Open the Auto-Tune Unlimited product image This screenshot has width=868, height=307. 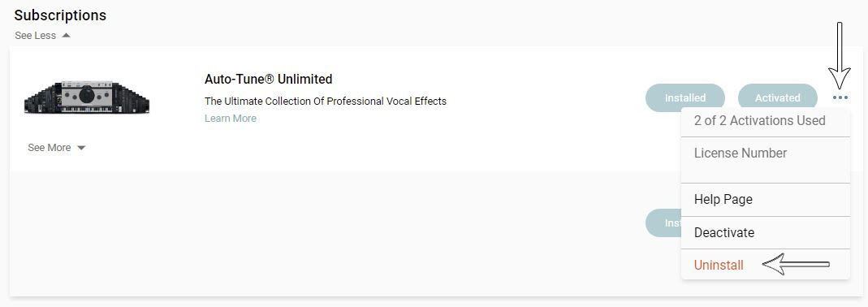coord(87,97)
